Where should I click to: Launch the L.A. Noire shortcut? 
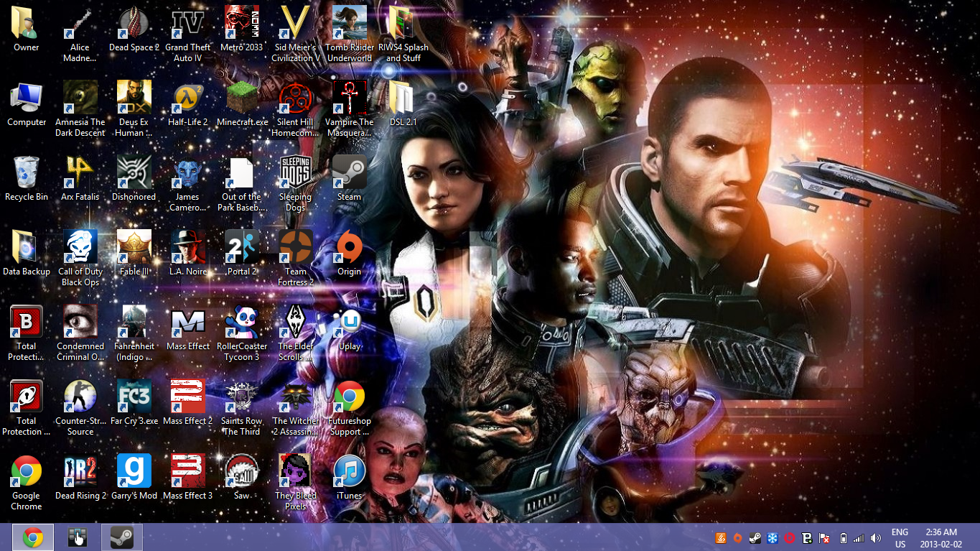[188, 254]
